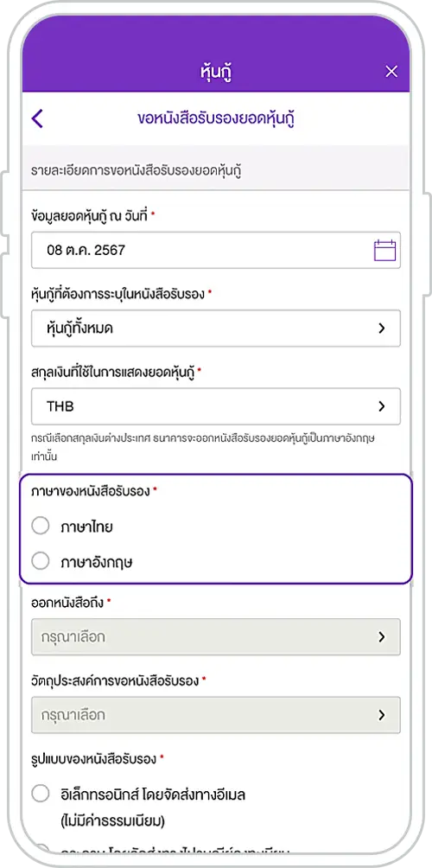This screenshot has height=868, width=432.
Task: Select the ภาษาอังกฤษ radio button
Action: [x=41, y=562]
